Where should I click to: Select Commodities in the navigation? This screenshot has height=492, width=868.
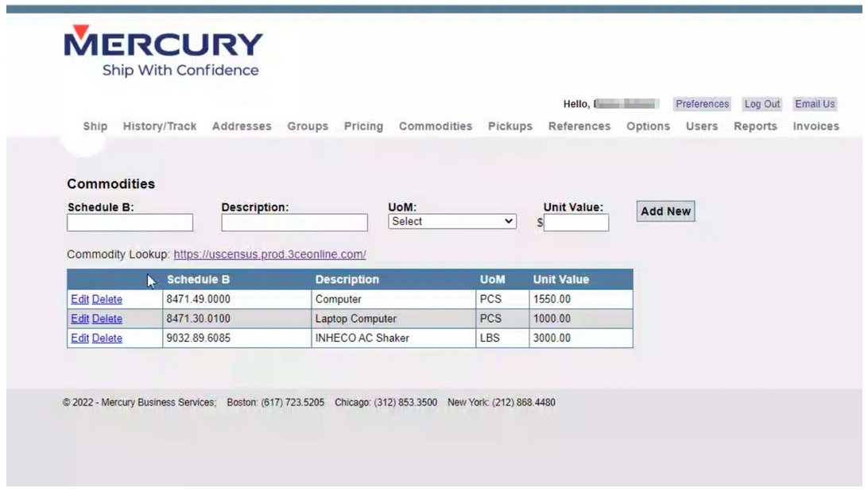pyautogui.click(x=436, y=126)
